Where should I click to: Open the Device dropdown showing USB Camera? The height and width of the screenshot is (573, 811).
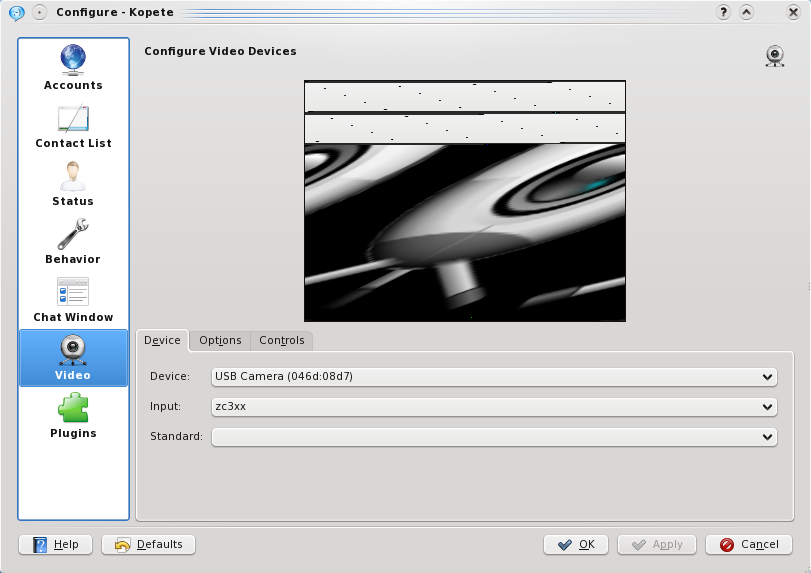pyautogui.click(x=494, y=376)
